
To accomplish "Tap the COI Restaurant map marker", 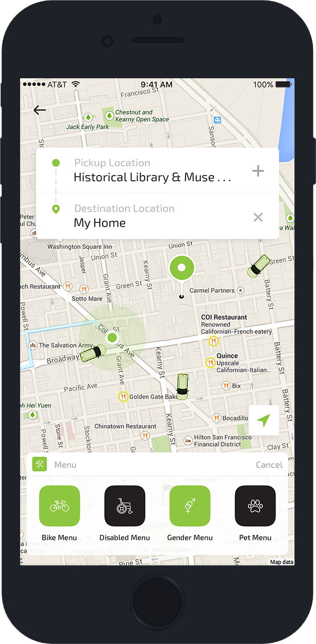I will click(213, 341).
